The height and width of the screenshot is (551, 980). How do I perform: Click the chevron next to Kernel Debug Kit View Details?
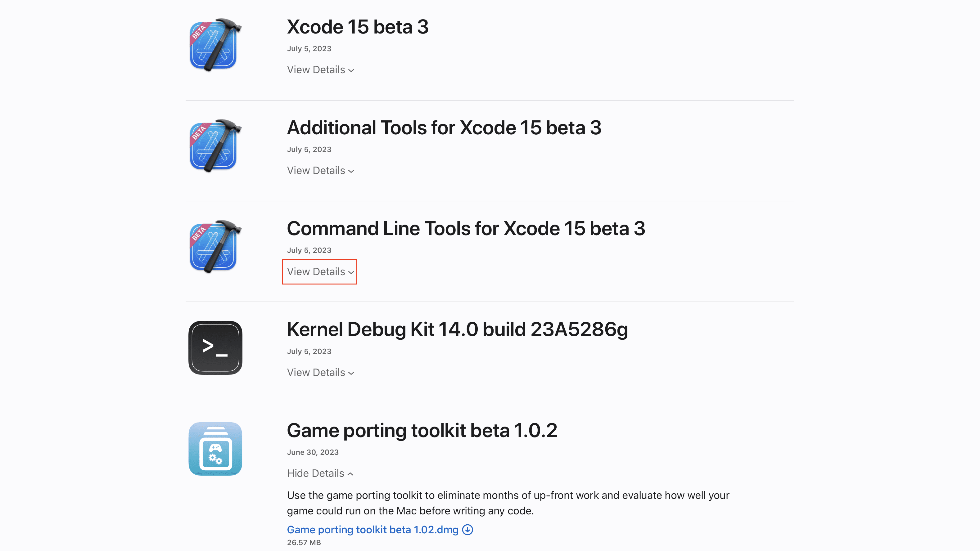351,374
